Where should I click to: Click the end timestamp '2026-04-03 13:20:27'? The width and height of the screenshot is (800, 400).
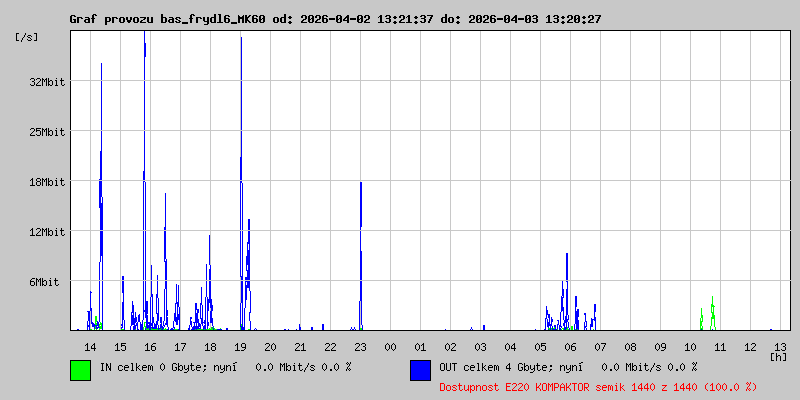tap(535, 19)
